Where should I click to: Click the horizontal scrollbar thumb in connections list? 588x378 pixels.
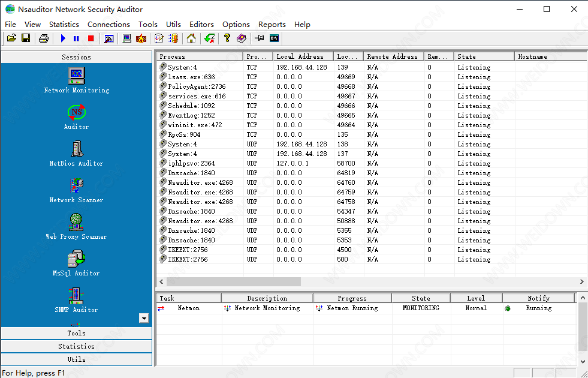pos(233,281)
